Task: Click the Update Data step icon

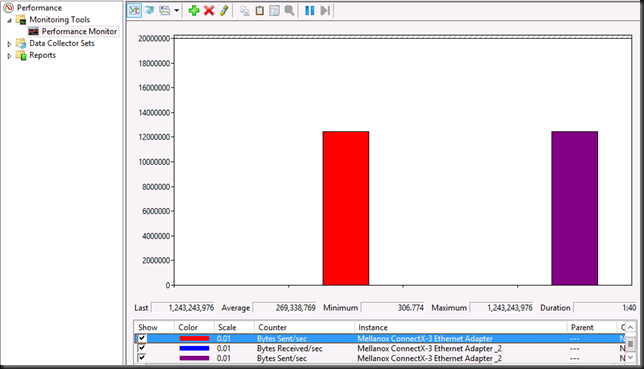Action: pos(325,10)
